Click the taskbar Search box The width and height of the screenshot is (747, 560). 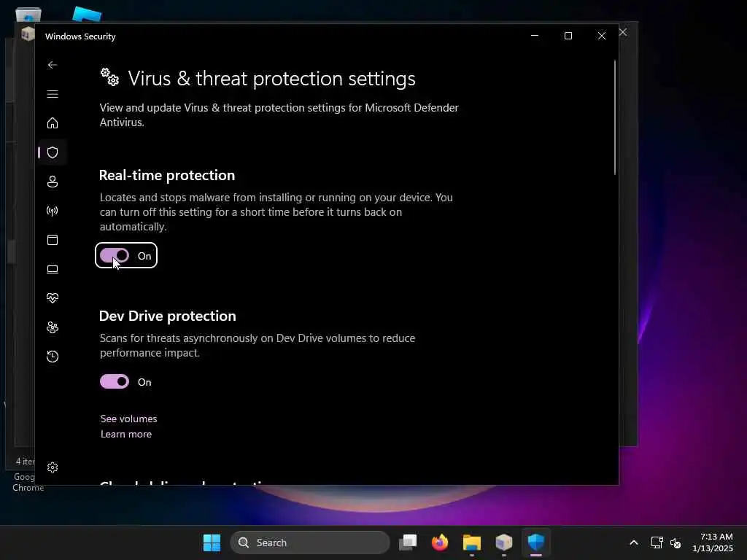click(x=309, y=542)
